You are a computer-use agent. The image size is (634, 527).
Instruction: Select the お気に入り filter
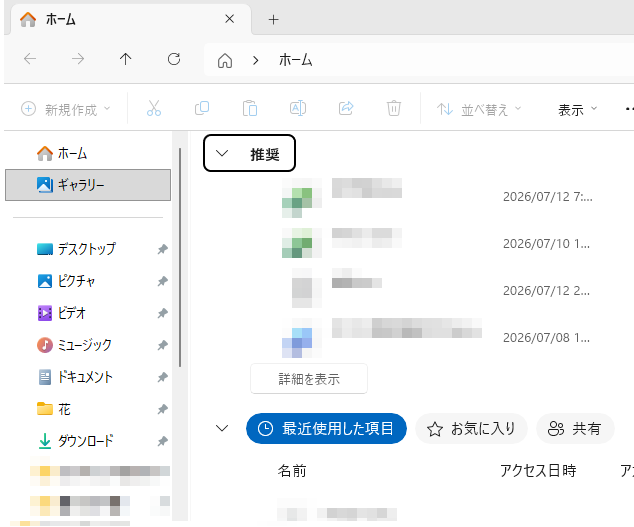(471, 429)
